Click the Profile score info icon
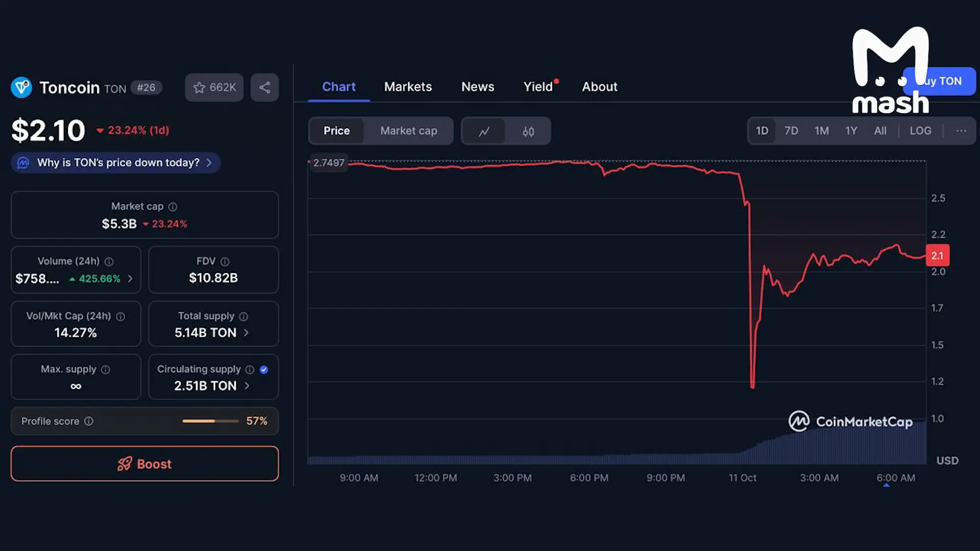 89,421
